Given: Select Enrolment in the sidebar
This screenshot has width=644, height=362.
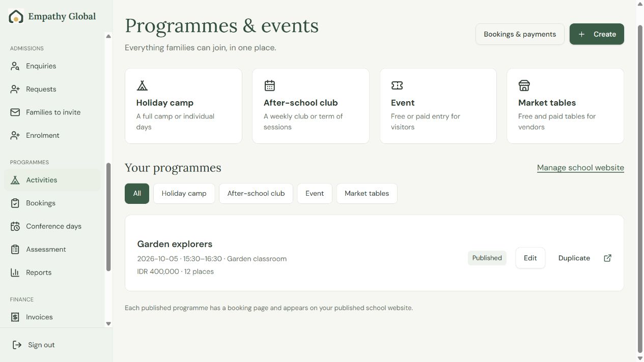Looking at the screenshot, I should click(x=52, y=135).
